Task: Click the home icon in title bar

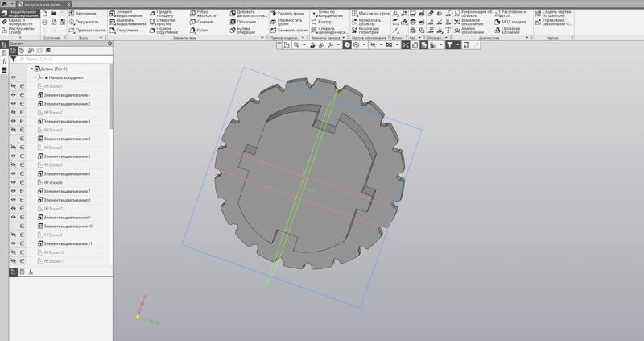Action: (x=4, y=4)
